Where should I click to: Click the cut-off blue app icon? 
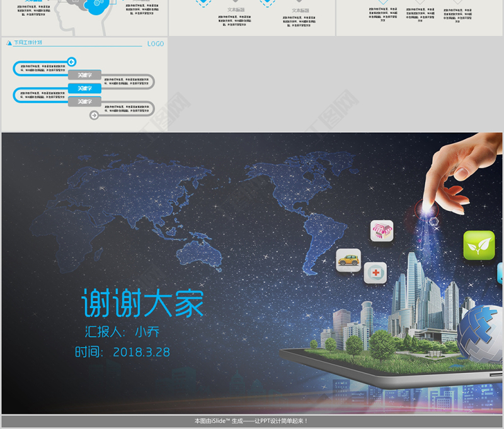point(500,274)
